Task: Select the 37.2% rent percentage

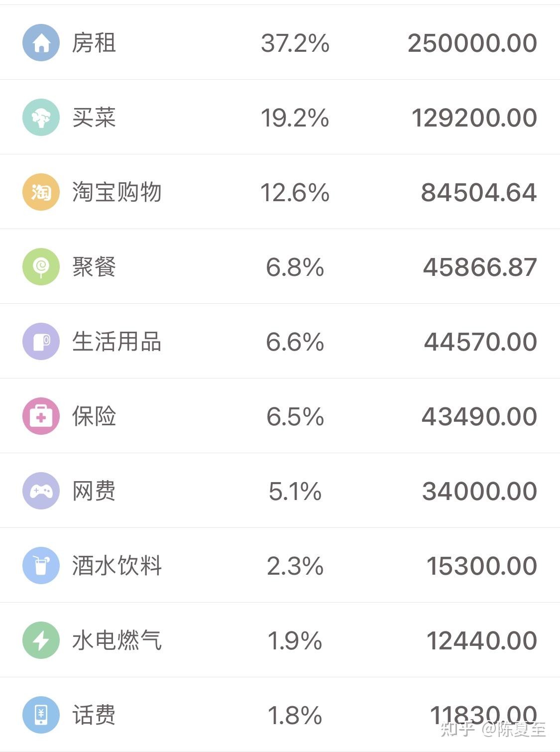Action: pos(295,43)
